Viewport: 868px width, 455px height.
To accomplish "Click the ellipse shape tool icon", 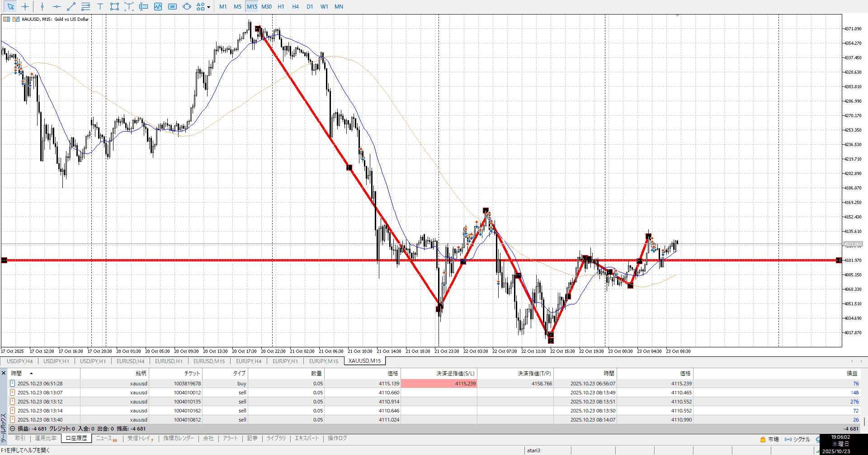I will (187, 7).
